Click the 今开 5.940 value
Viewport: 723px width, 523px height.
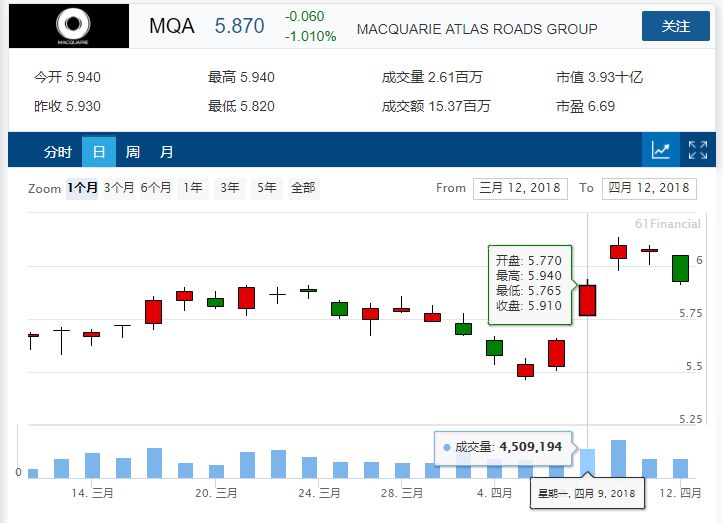pos(67,77)
